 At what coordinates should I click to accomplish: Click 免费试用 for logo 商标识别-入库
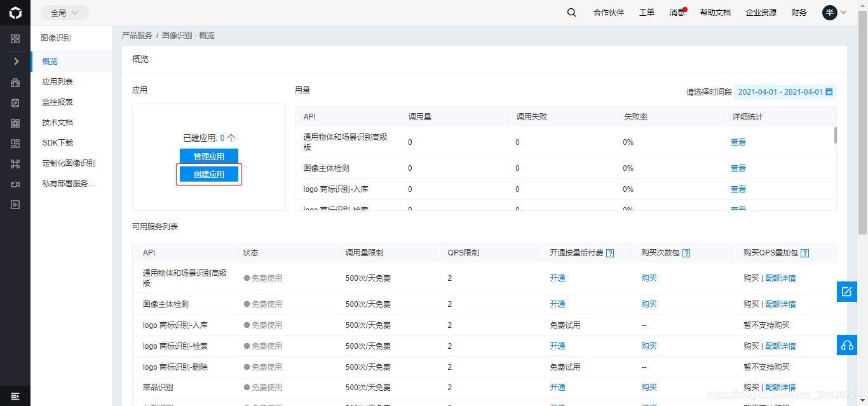tap(565, 325)
